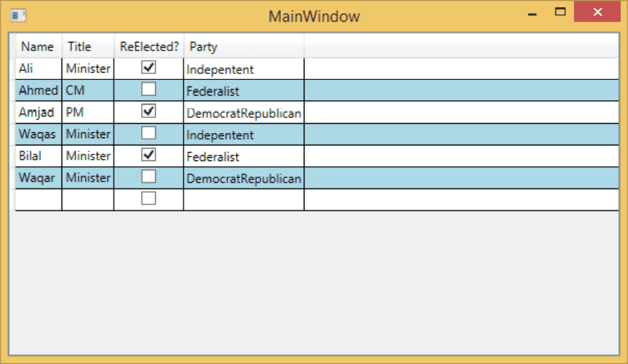Maximize the MainWindow window
Screen dimensions: 628x364
click(560, 12)
